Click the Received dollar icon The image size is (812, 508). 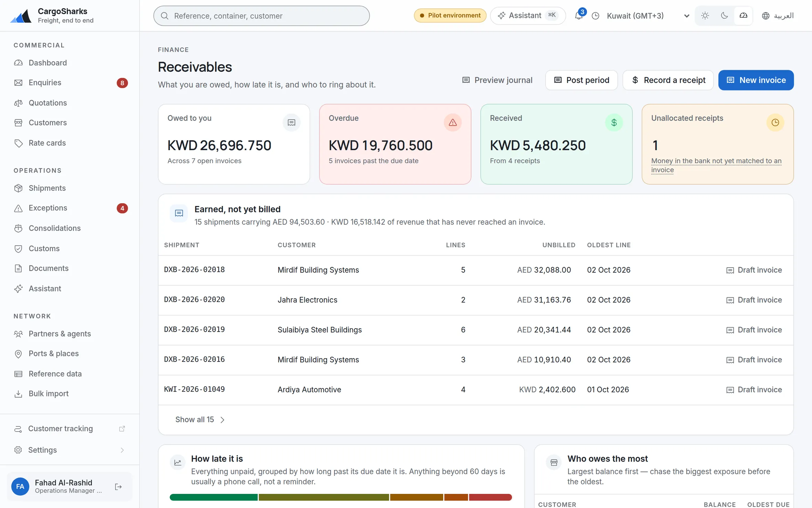tap(614, 122)
